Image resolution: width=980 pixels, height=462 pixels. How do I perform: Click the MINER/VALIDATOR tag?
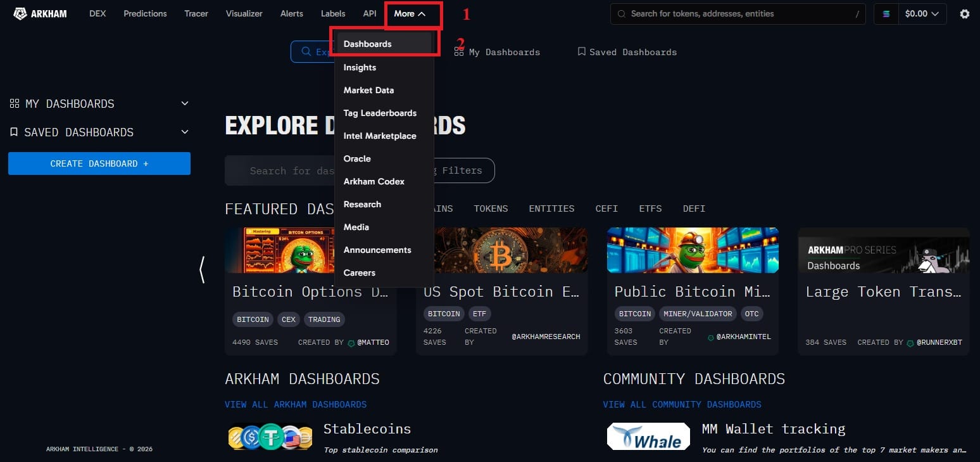697,314
